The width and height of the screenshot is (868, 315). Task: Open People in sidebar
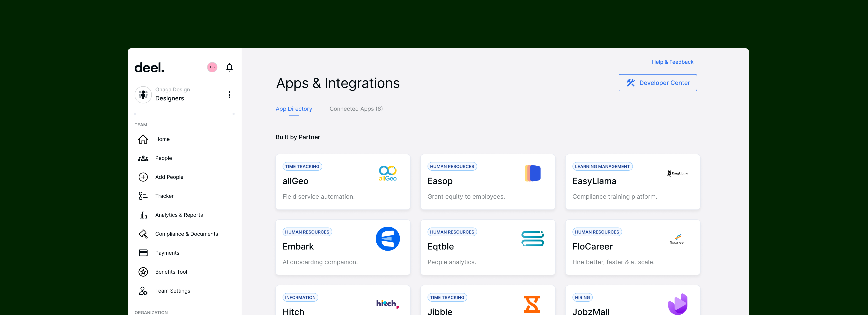pos(164,158)
